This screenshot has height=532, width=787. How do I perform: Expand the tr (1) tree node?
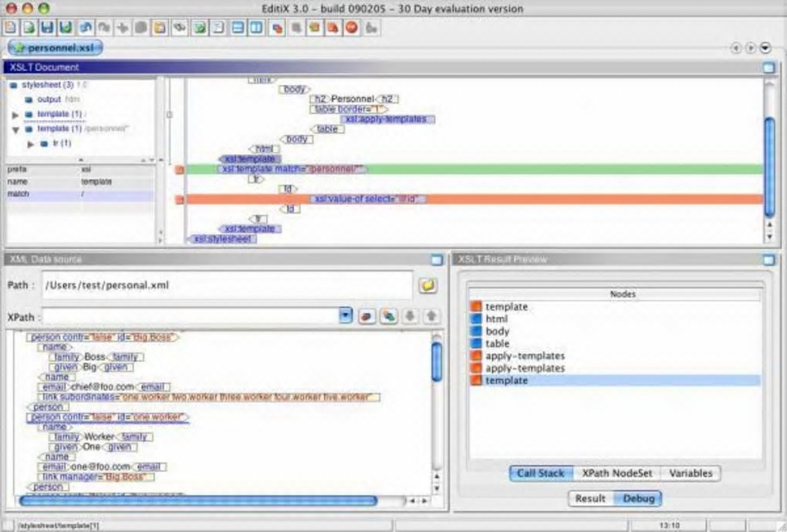click(31, 144)
